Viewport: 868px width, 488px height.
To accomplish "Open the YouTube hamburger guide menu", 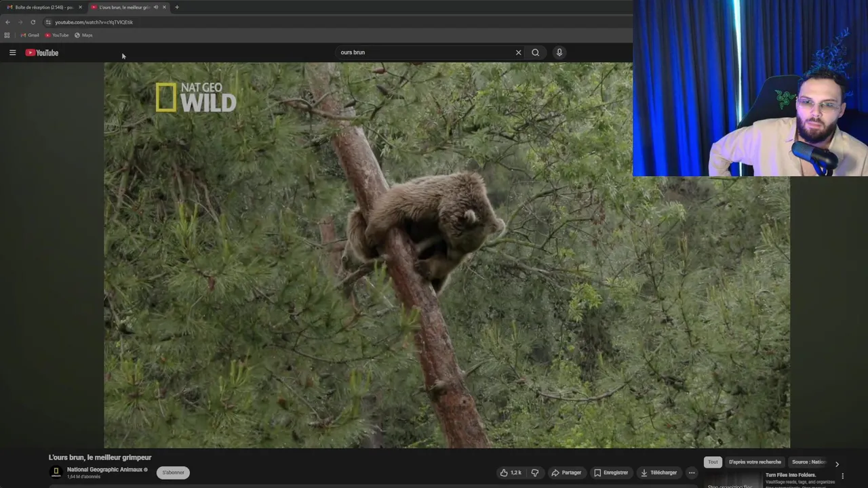I will [12, 53].
